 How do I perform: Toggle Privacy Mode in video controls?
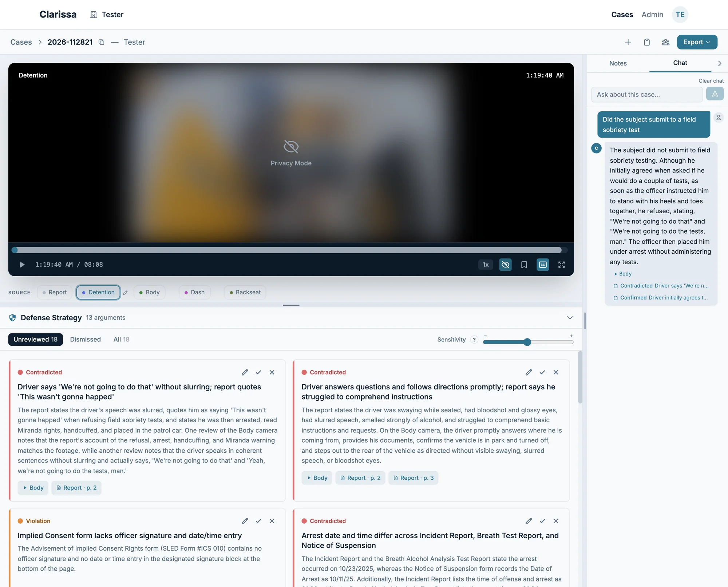point(505,265)
